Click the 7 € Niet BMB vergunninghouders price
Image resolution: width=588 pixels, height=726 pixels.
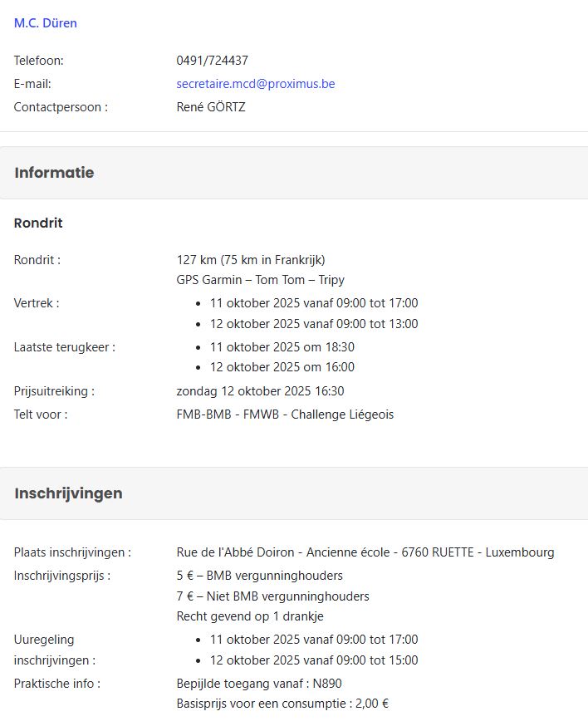coord(272,596)
